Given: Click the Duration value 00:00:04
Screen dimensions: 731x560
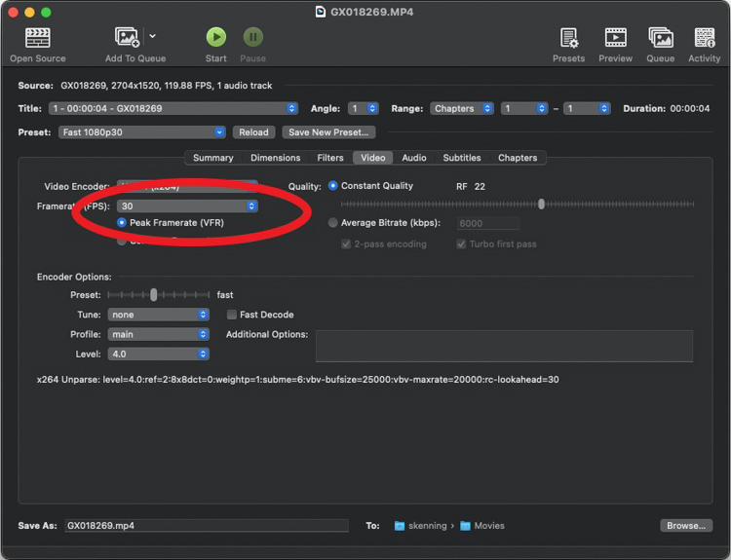Looking at the screenshot, I should 689,108.
